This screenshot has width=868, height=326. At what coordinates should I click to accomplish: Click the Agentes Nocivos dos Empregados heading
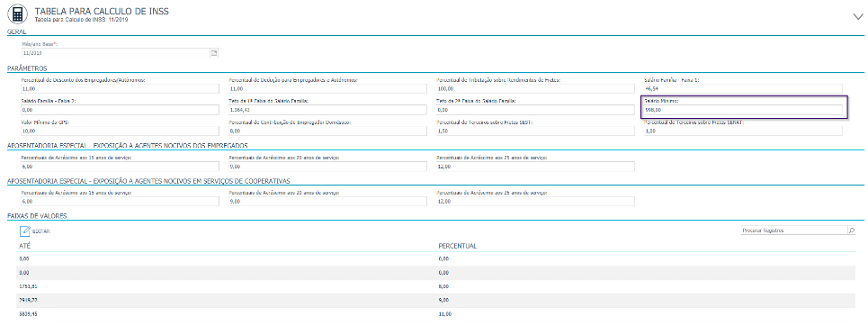128,146
